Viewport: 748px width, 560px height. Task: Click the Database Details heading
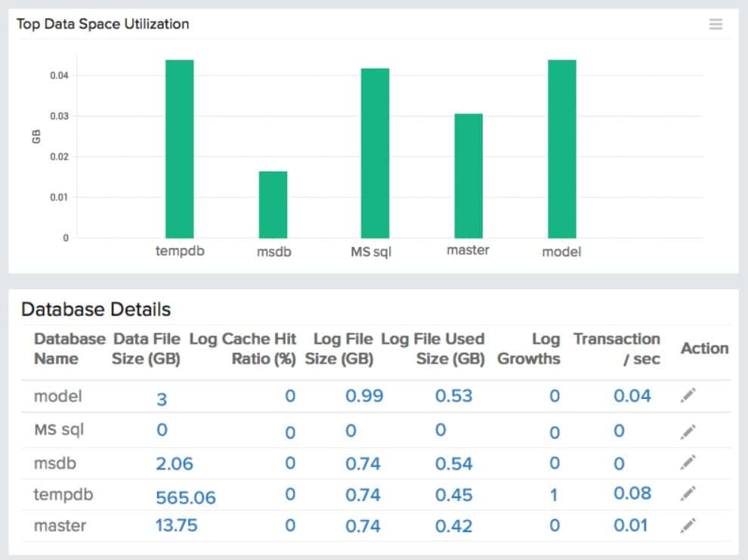point(95,309)
